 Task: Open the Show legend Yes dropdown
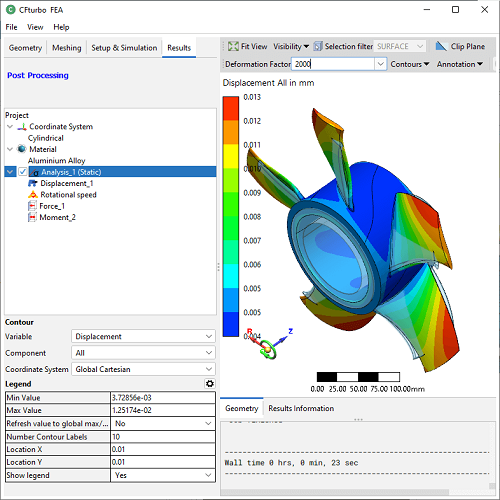point(163,475)
